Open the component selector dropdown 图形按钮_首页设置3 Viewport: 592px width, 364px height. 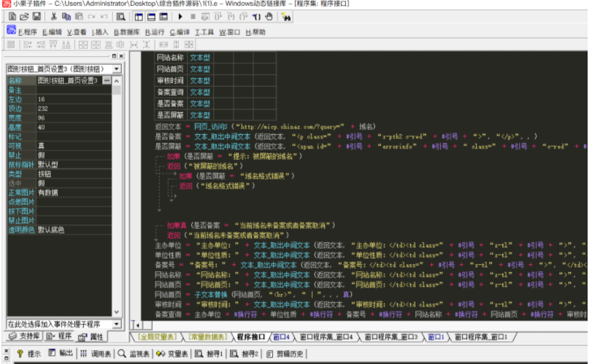pyautogui.click(x=117, y=69)
